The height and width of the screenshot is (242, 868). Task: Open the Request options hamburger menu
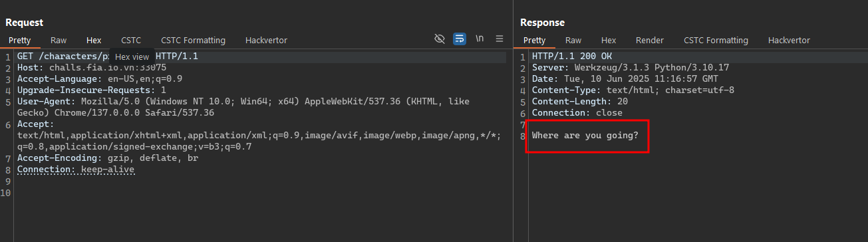tap(500, 39)
